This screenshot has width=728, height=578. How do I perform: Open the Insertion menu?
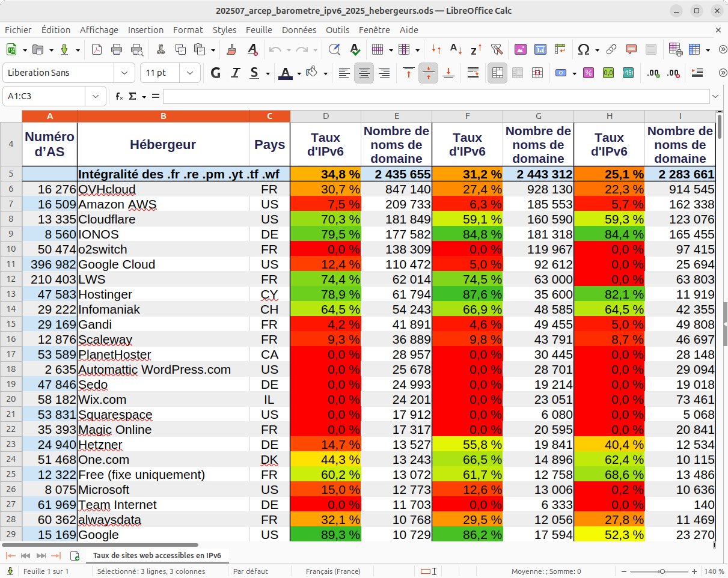click(145, 30)
